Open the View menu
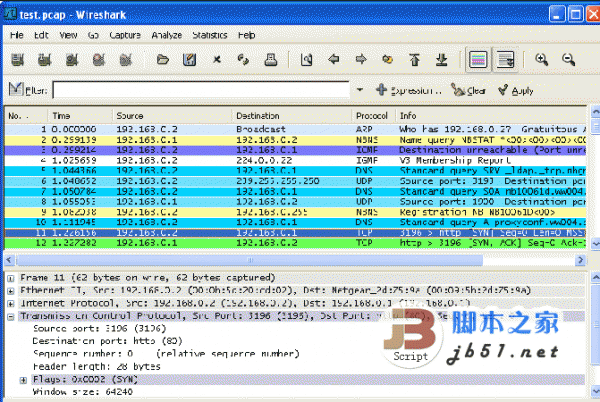600x402 pixels. tap(68, 35)
